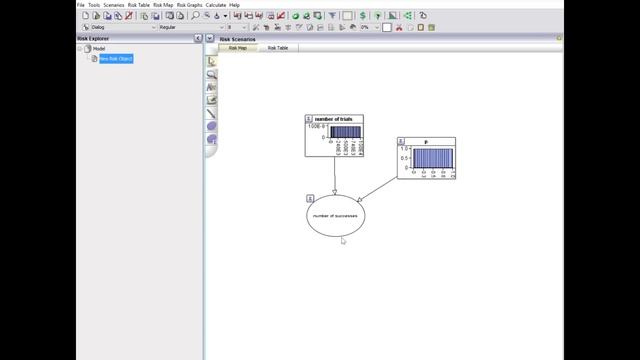Select the line edge tool in side palette
This screenshot has width=640, height=360.
pos(211,113)
